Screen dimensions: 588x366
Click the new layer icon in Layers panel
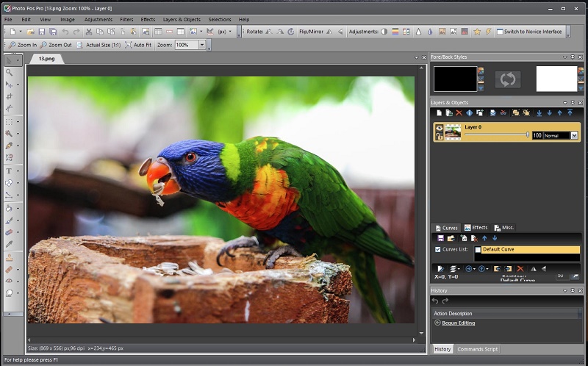pos(439,113)
